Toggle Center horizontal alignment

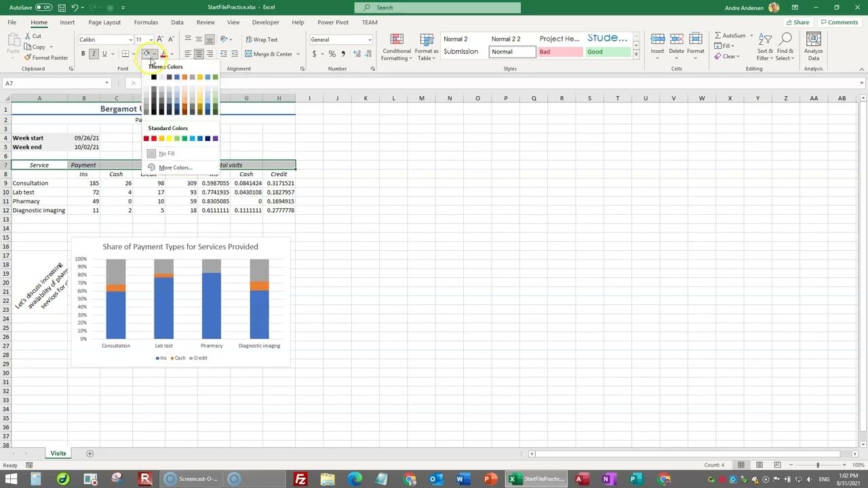[199, 54]
